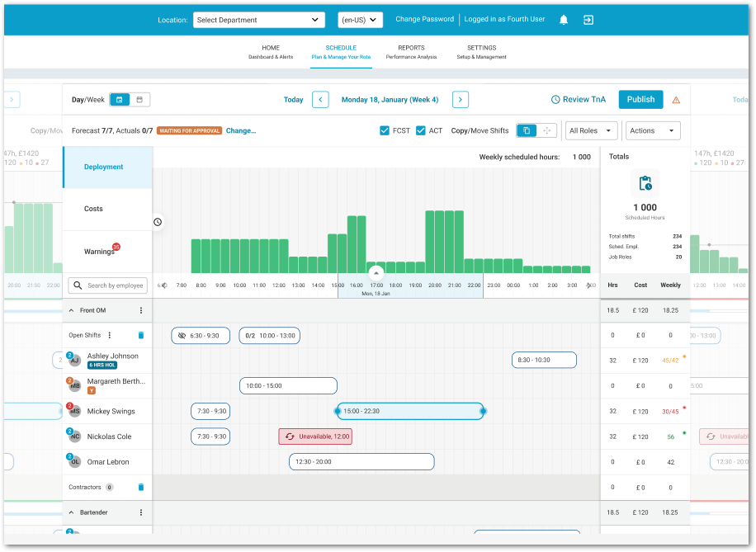Viewport: 756px width, 552px height.
Task: Select the Costs side tab
Action: [107, 209]
